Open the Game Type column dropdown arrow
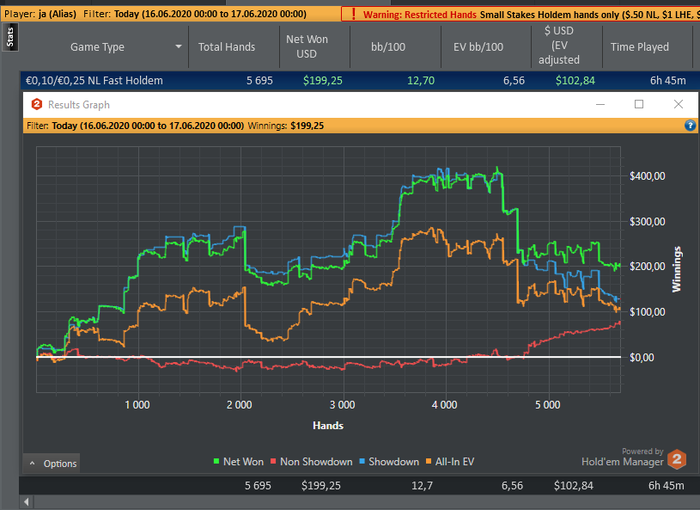 [x=179, y=46]
